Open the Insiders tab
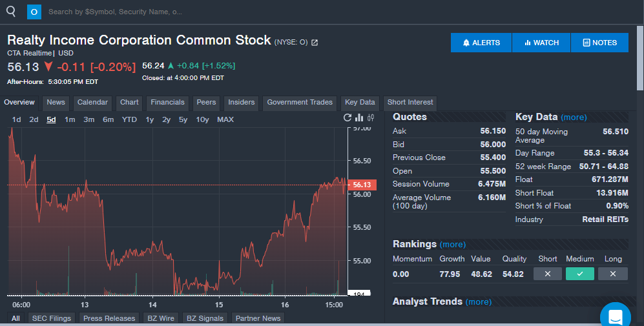The width and height of the screenshot is (644, 326). 241,103
